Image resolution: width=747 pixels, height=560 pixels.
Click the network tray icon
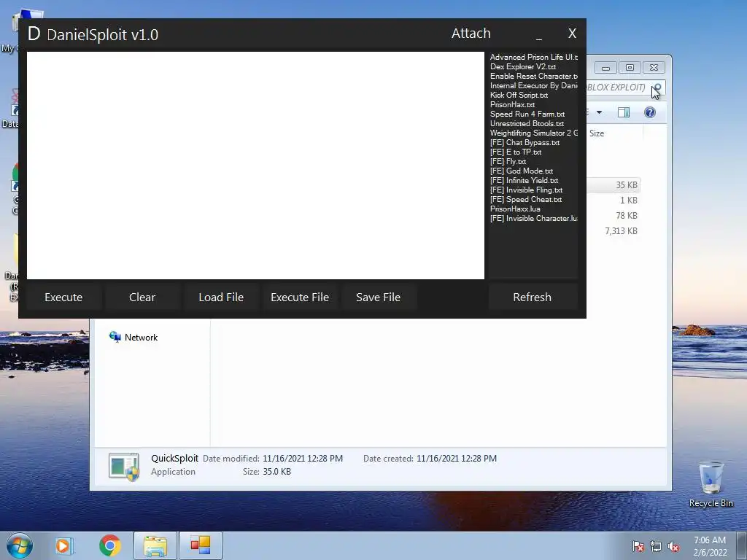coord(656,546)
